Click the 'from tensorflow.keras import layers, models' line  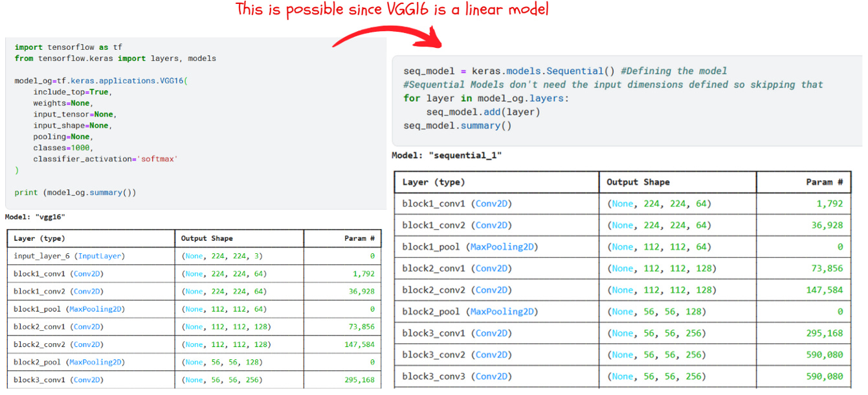click(x=115, y=58)
